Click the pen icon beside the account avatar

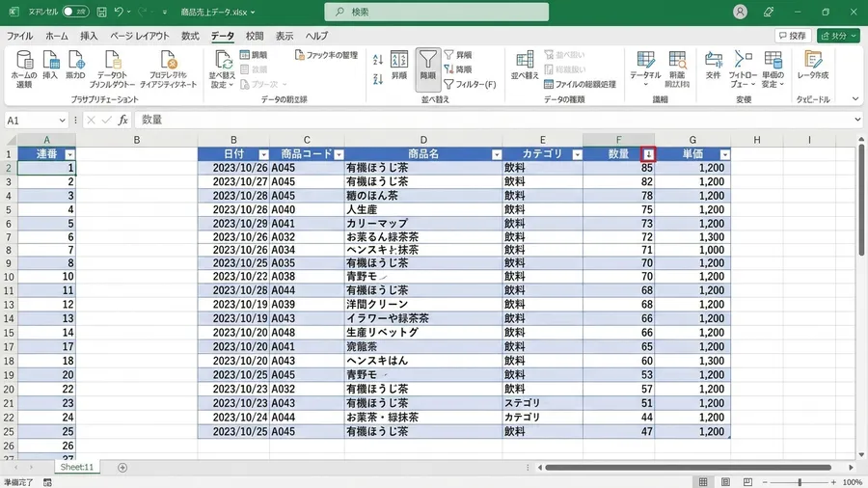[769, 12]
